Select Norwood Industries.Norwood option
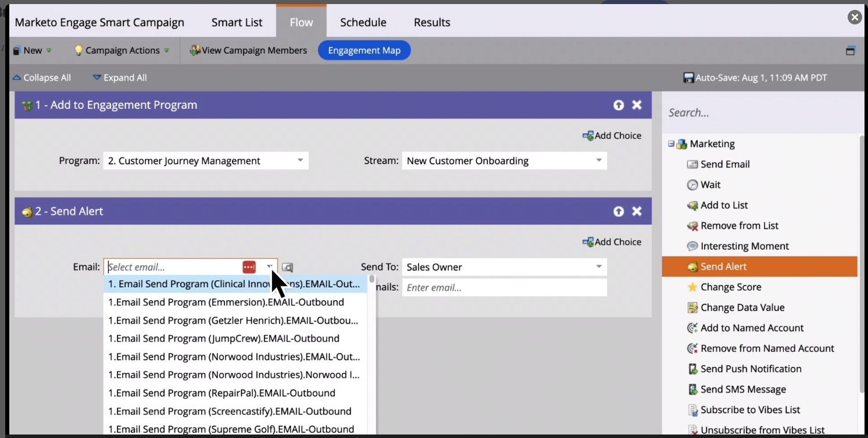This screenshot has width=868, height=438. pos(235,375)
